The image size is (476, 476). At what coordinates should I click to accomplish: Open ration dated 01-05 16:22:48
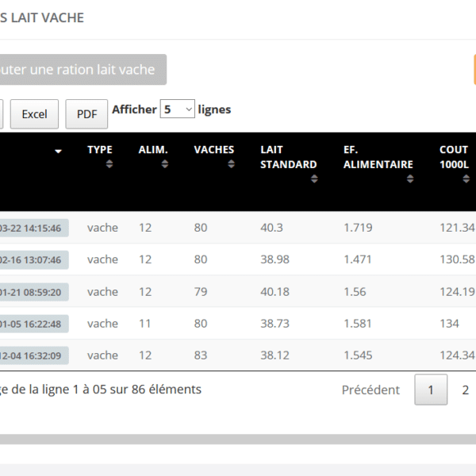(x=33, y=324)
